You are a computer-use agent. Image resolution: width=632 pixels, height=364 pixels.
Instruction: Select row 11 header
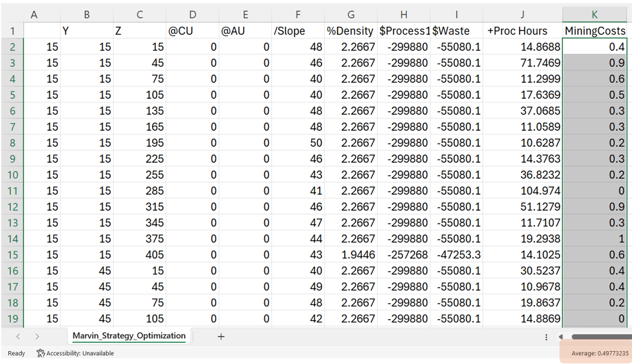[12, 191]
